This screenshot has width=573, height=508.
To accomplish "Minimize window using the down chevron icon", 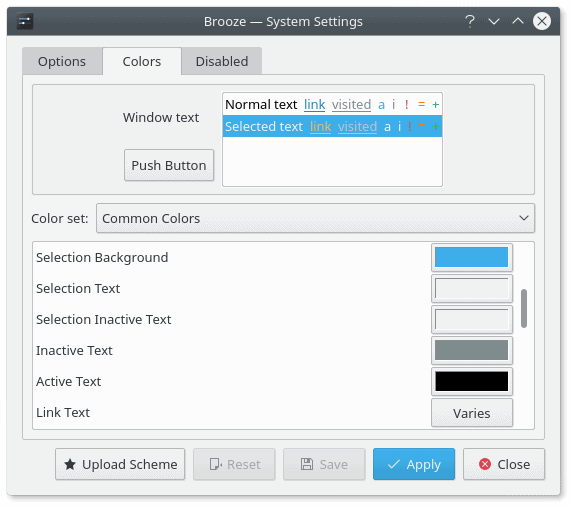I will tap(494, 22).
